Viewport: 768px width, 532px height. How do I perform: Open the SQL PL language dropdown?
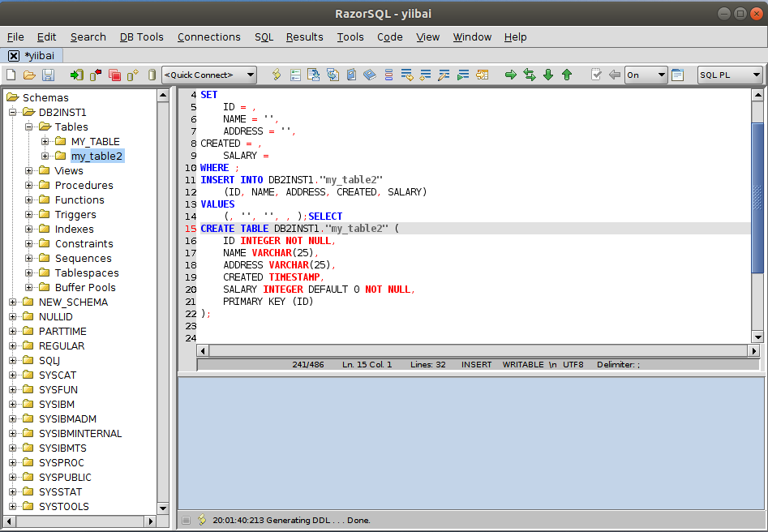pos(730,75)
